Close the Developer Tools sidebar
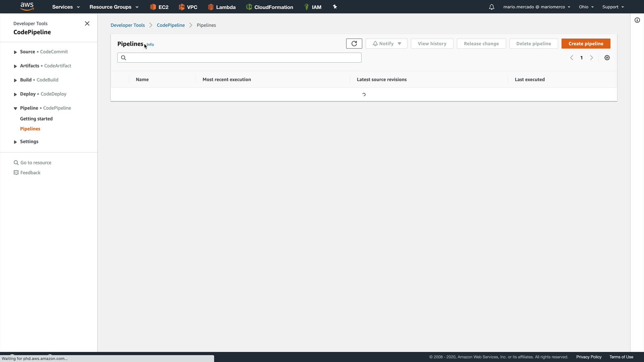The width and height of the screenshot is (644, 362). click(x=87, y=23)
